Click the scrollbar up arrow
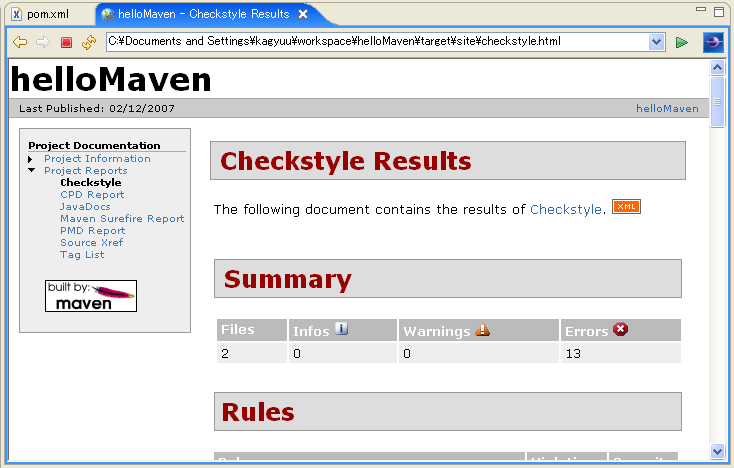This screenshot has height=468, width=734. [717, 68]
